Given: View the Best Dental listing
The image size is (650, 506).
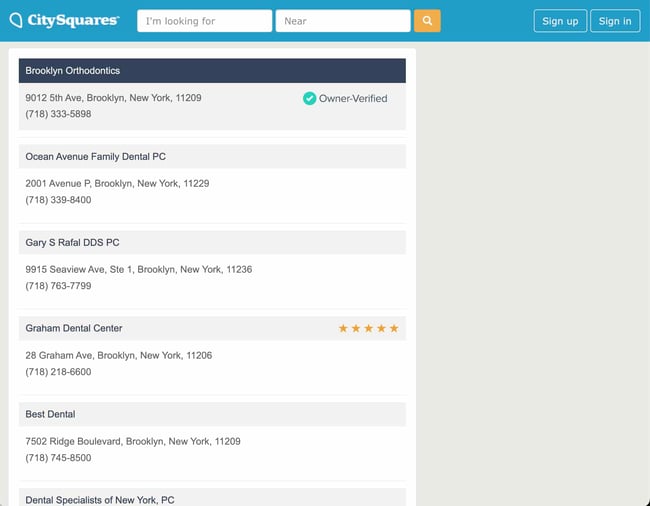Looking at the screenshot, I should coord(50,414).
